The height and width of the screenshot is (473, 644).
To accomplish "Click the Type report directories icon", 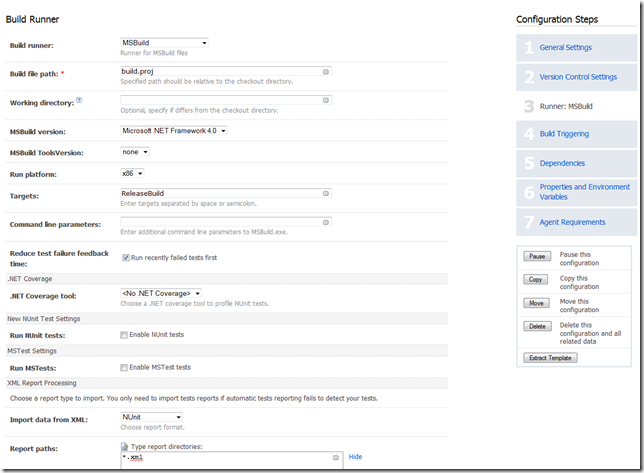I will pos(124,446).
